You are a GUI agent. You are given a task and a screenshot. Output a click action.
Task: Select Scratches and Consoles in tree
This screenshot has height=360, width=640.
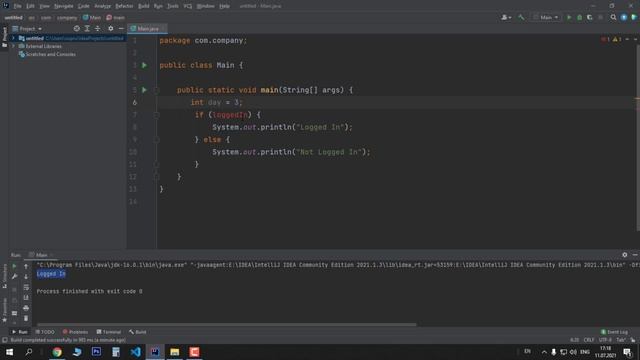(x=51, y=54)
